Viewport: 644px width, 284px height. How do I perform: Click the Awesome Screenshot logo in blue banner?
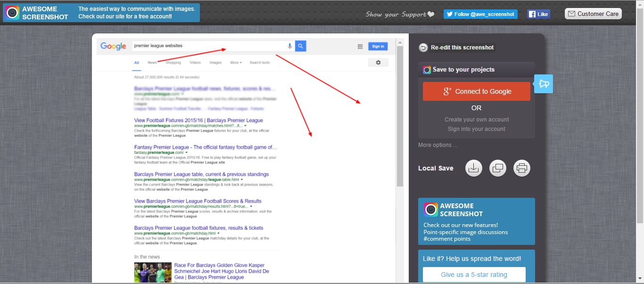click(x=431, y=210)
